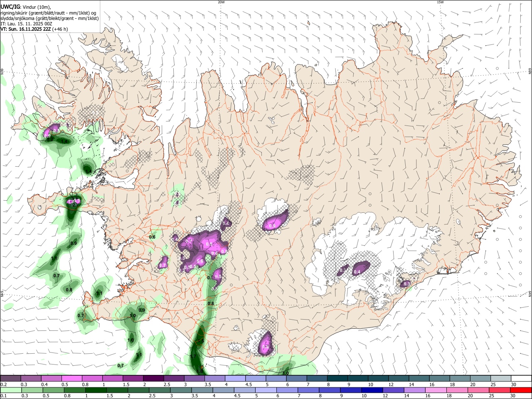
Task: Click the '30' label on the upper snow scale
Action: click(514, 384)
